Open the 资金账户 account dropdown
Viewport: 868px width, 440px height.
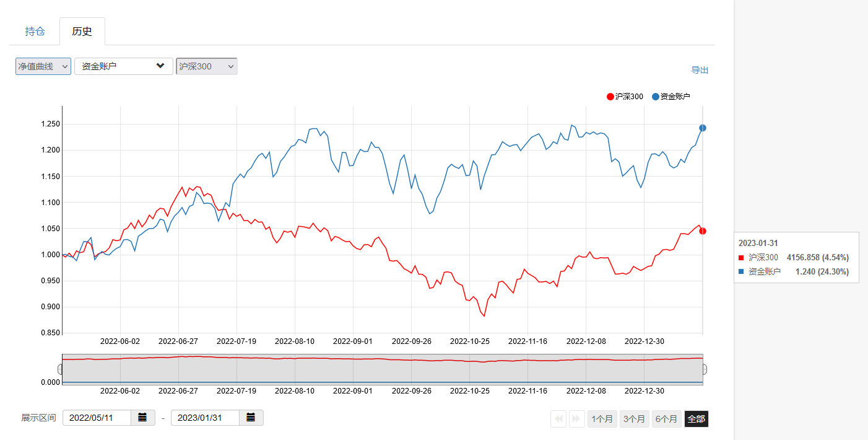[x=123, y=66]
